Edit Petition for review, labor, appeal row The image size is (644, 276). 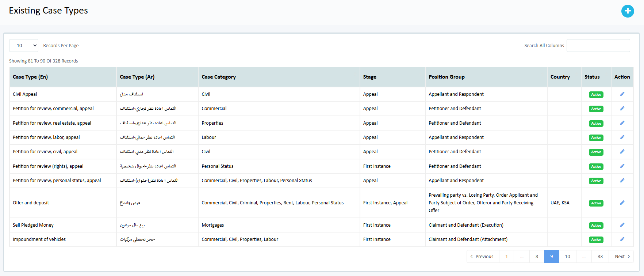622,137
